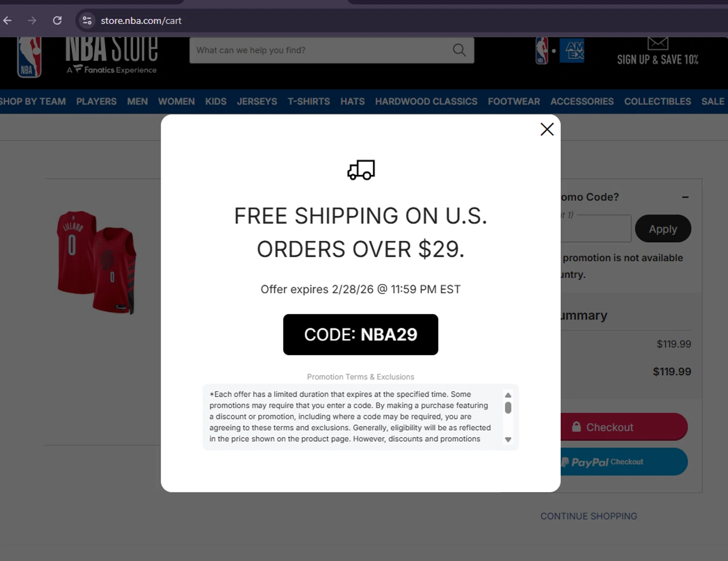Click the envelope sign up icon

pyautogui.click(x=658, y=43)
